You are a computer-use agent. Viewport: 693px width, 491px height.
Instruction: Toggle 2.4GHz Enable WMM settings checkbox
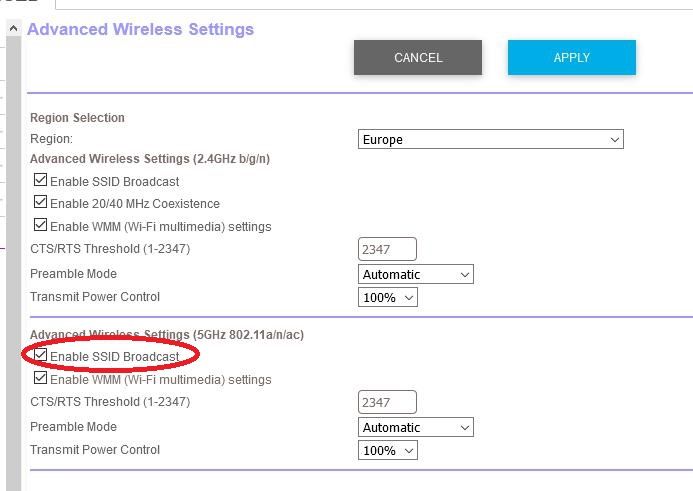point(40,225)
